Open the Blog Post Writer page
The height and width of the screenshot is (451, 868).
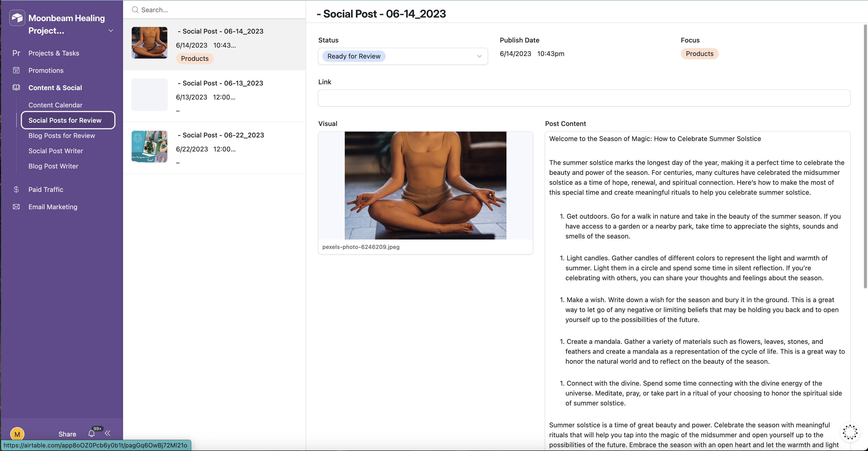53,166
